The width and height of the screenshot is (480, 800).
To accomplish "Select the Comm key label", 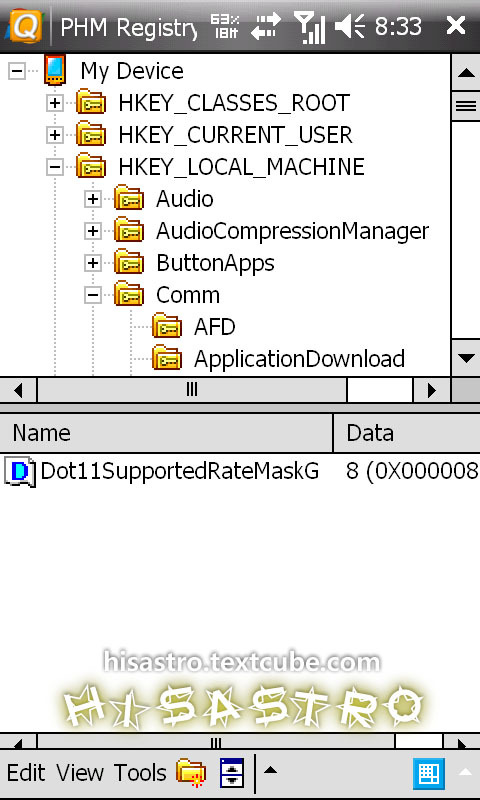I will pos(188,295).
